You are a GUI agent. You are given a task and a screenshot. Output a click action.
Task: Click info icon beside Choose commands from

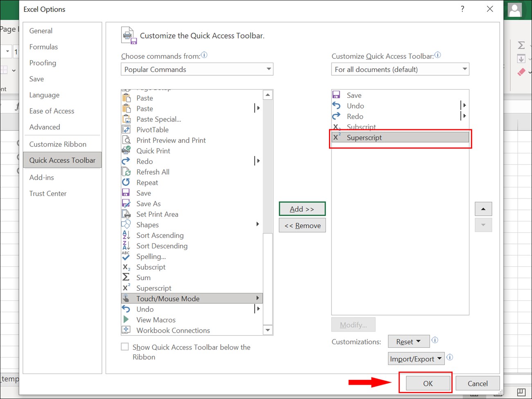click(204, 55)
